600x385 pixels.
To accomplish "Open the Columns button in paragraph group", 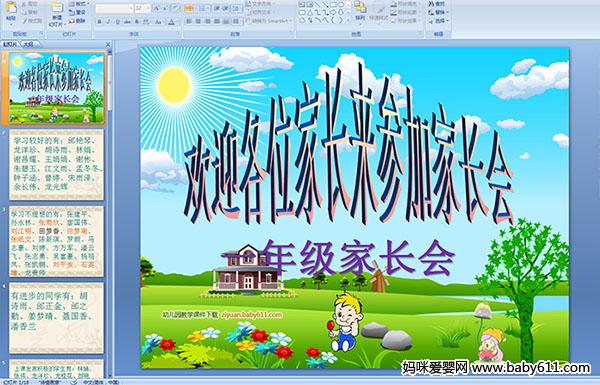I will (236, 21).
